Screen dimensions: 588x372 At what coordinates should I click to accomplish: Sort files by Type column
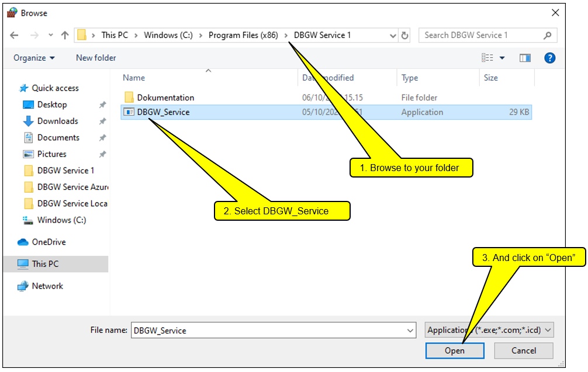(x=410, y=78)
